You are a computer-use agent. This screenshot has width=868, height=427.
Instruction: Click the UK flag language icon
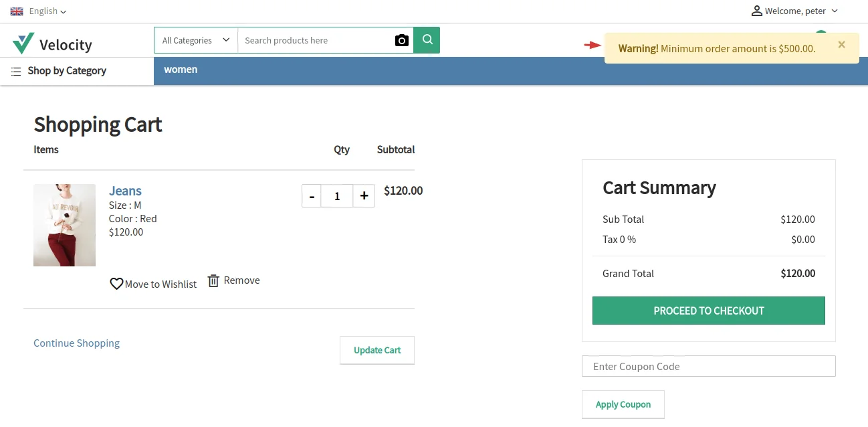pos(17,11)
